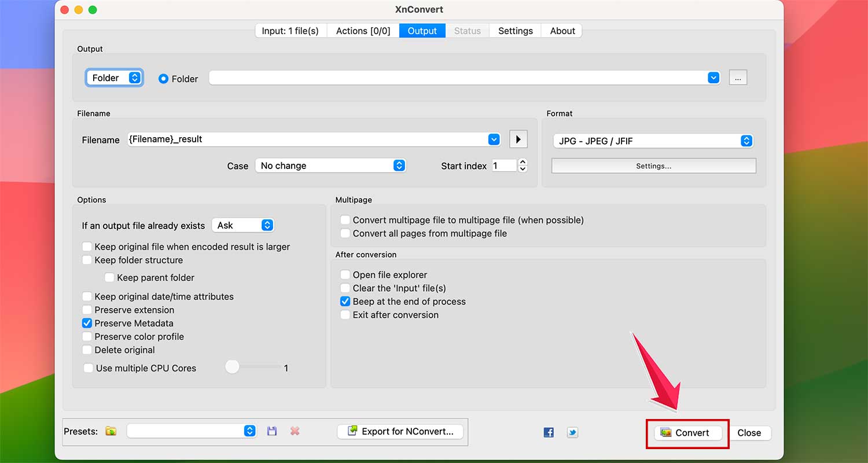Share on Facebook
The image size is (868, 463).
coord(548,432)
